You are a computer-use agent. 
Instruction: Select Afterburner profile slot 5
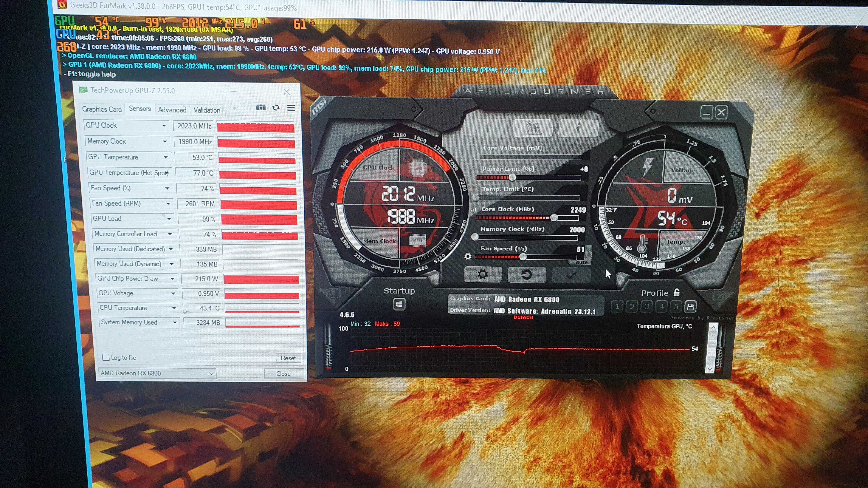click(676, 306)
